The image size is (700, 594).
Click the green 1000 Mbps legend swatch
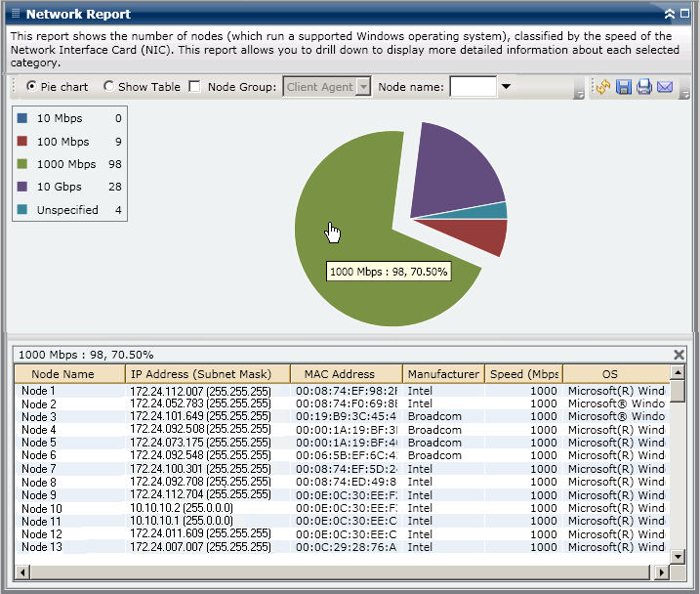click(22, 164)
